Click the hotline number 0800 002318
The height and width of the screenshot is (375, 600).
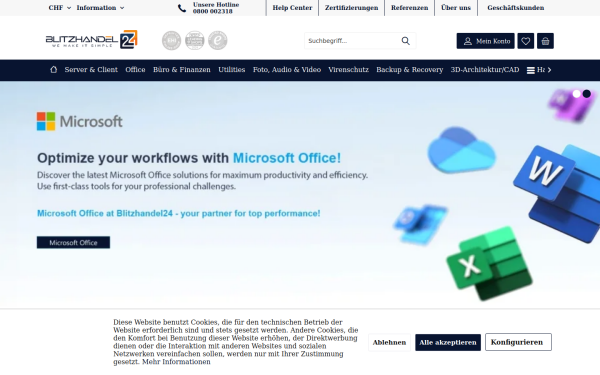(x=213, y=11)
